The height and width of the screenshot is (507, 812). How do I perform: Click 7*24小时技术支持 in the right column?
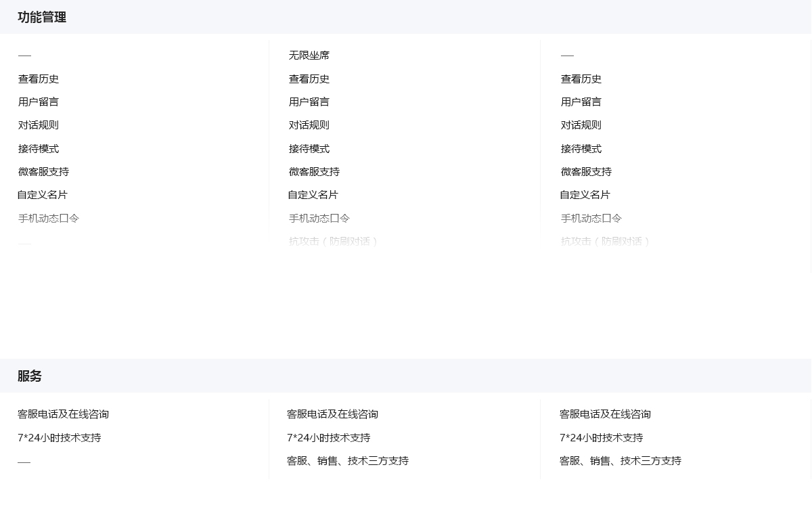pyautogui.click(x=601, y=438)
